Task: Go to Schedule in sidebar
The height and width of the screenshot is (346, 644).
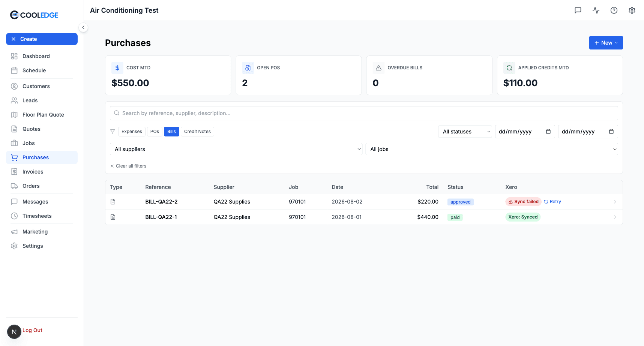Action: tap(42, 70)
